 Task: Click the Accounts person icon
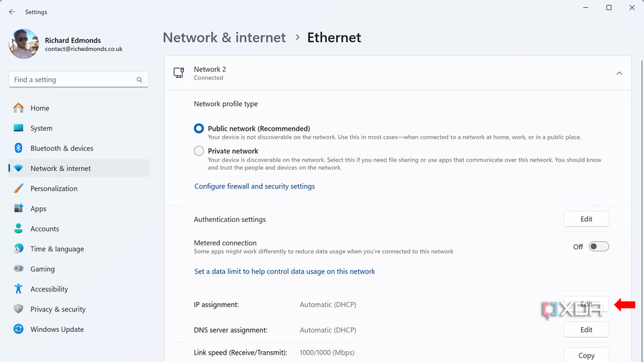(x=19, y=229)
